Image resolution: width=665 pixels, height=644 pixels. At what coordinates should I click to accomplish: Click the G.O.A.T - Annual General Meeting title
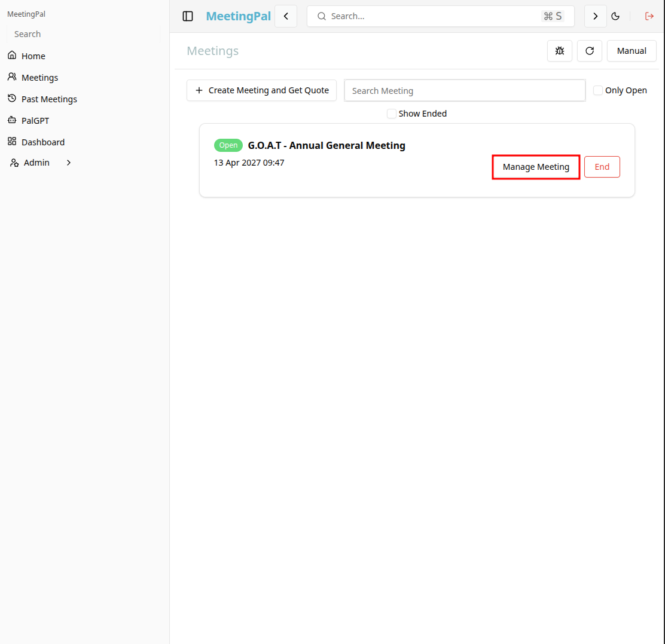point(327,145)
